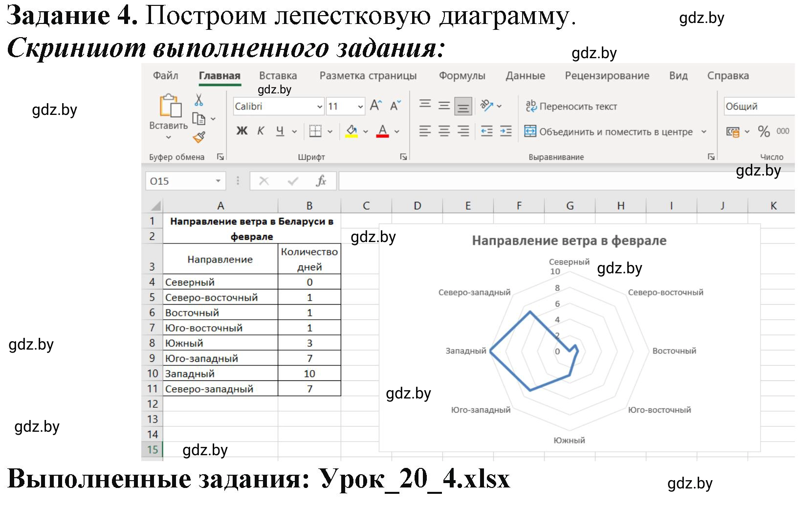This screenshot has width=812, height=508.
Task: Switch to the Разметка страницы tab
Action: (x=368, y=76)
